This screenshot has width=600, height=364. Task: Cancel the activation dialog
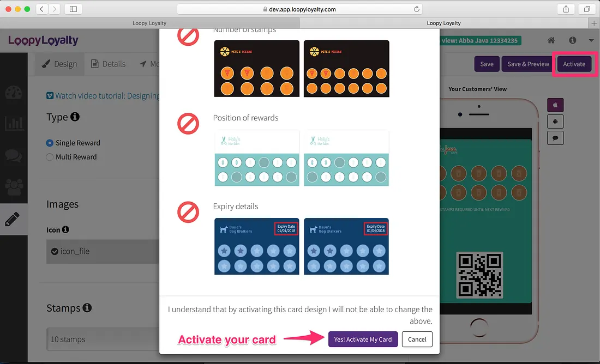tap(417, 339)
